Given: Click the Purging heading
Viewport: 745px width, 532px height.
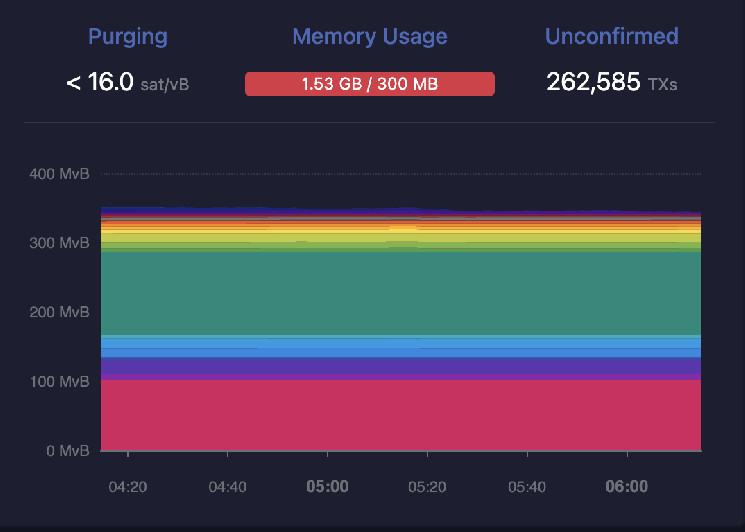Looking at the screenshot, I should pos(128,37).
